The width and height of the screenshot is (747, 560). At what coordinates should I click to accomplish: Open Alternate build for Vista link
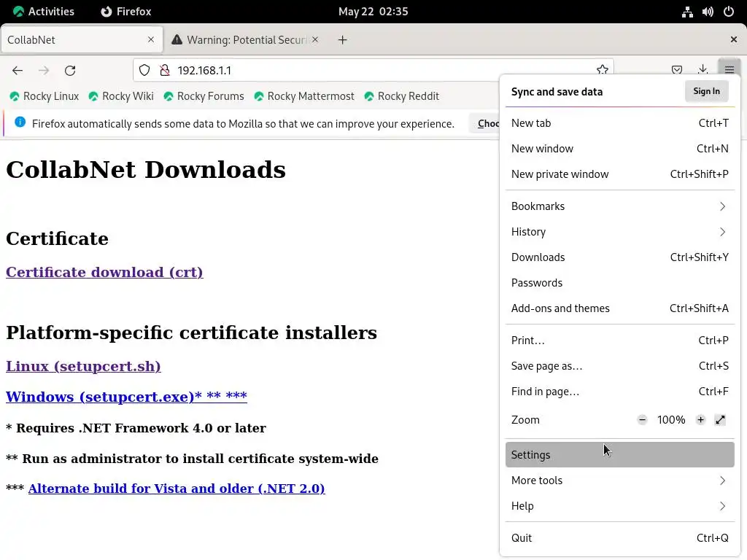click(x=177, y=489)
